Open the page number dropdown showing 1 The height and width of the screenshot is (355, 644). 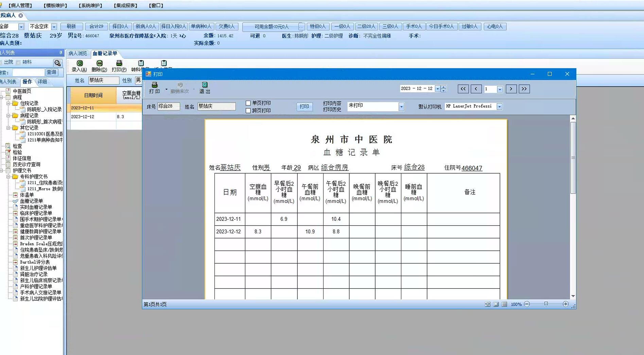point(500,89)
